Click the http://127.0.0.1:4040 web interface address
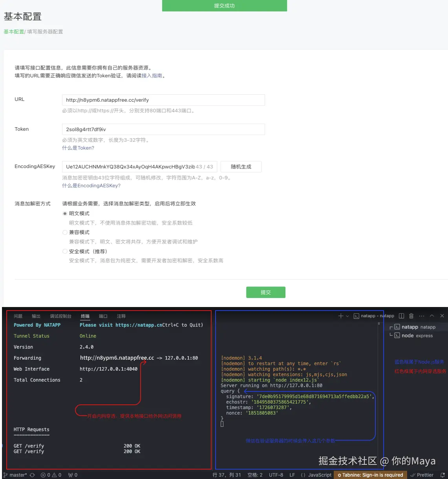 [108, 369]
